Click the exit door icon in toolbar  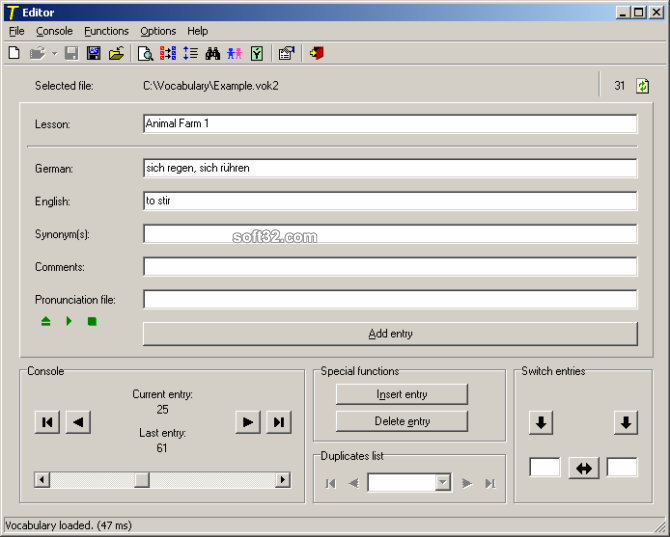point(317,53)
